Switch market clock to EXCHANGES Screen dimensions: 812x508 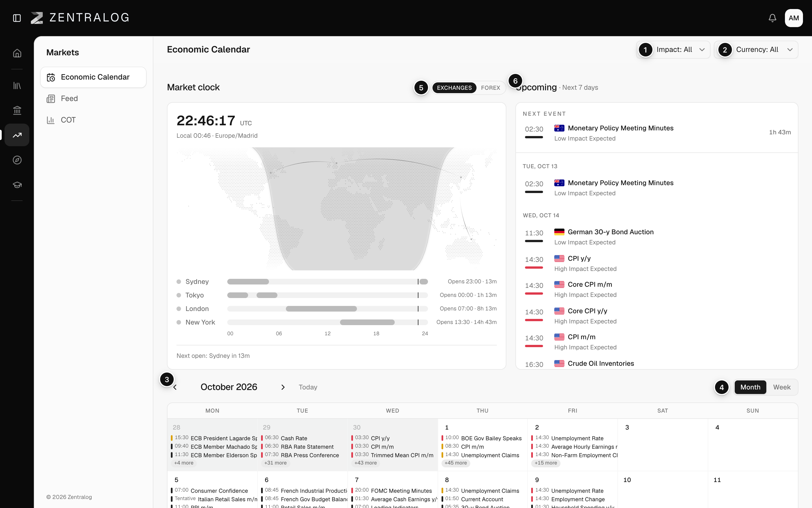454,88
